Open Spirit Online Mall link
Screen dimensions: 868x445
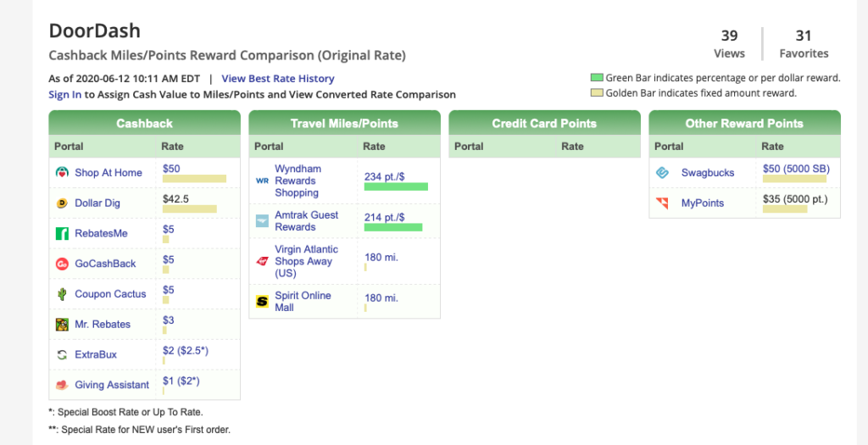pyautogui.click(x=303, y=302)
